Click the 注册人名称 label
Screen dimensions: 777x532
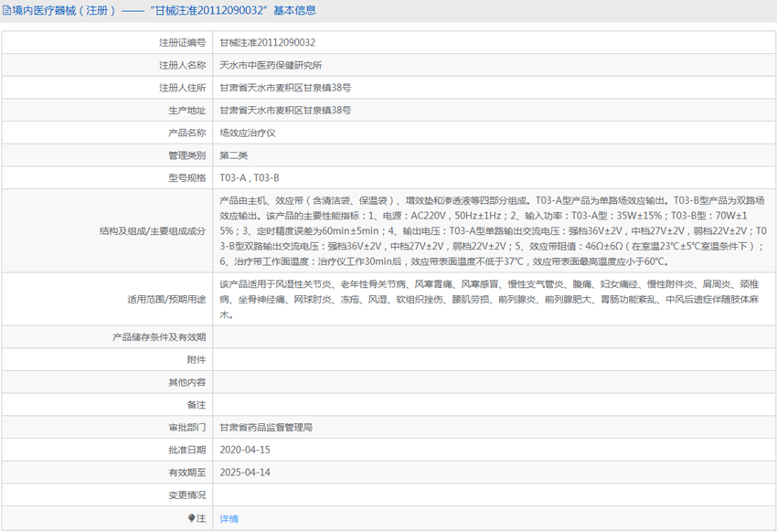point(182,66)
